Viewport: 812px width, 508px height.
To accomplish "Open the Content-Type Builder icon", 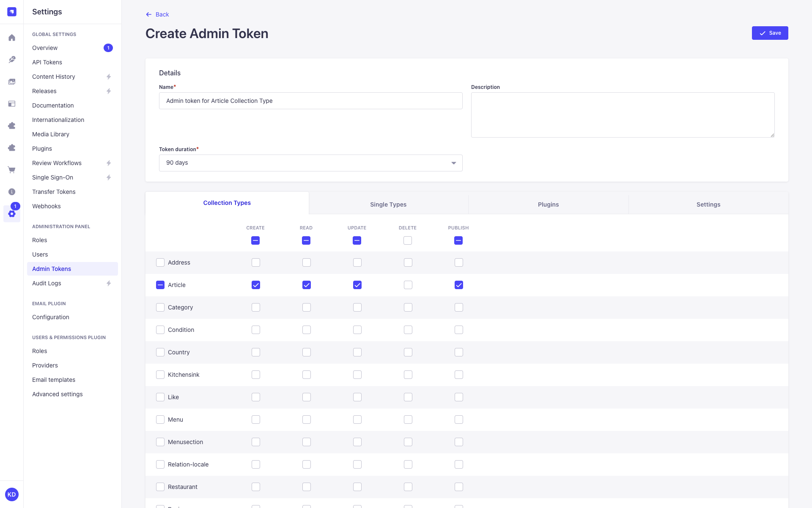I will pyautogui.click(x=12, y=104).
